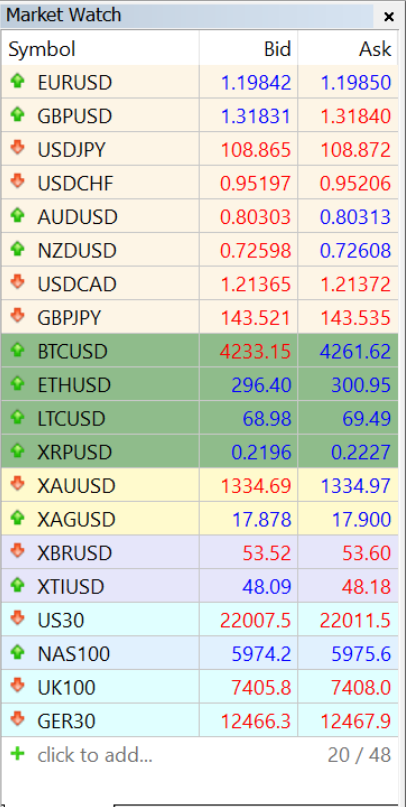Click the green arrow icon next to BTCUSD

pos(17,350)
